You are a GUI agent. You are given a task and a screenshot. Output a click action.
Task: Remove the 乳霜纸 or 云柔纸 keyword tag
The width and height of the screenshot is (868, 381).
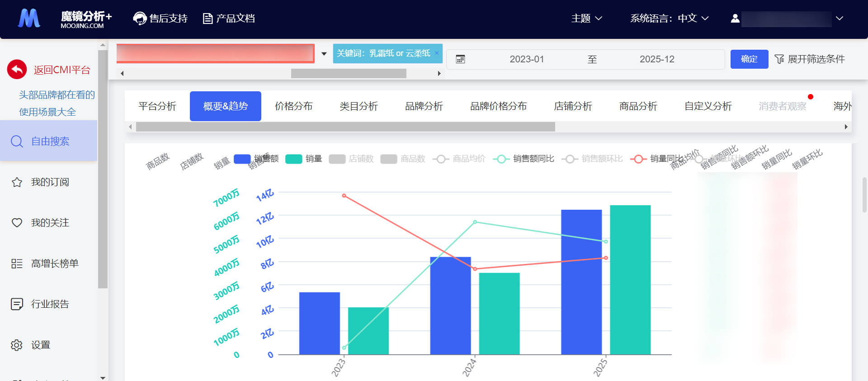tap(437, 53)
